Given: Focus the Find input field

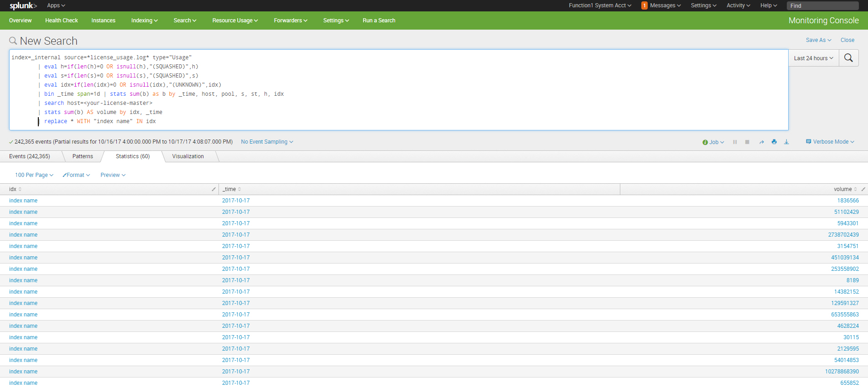Looking at the screenshot, I should point(823,5).
